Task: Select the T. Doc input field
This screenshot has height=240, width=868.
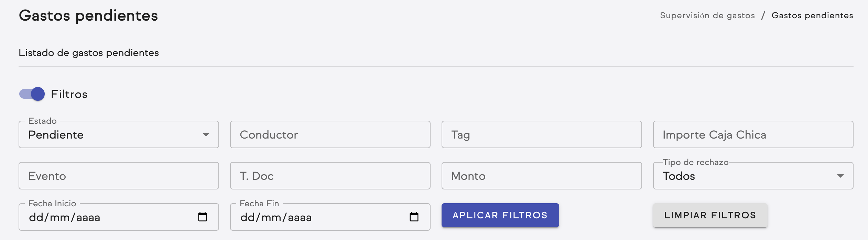Action: click(330, 176)
